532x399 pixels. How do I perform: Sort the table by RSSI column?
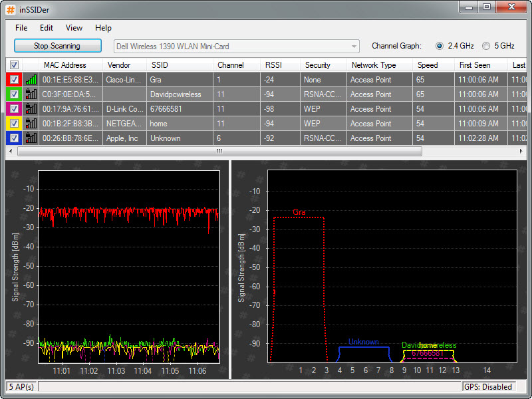273,65
